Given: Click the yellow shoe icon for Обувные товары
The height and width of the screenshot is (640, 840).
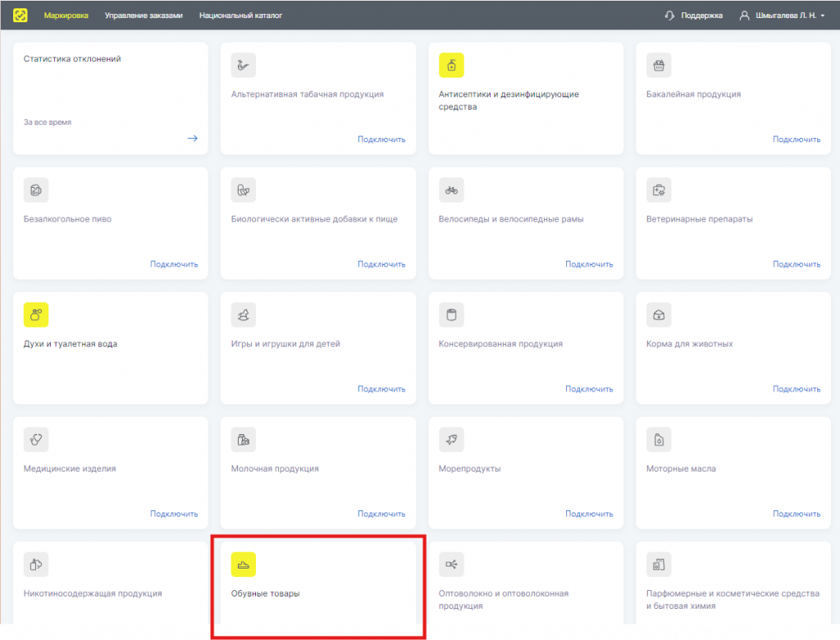Looking at the screenshot, I should pos(244,565).
